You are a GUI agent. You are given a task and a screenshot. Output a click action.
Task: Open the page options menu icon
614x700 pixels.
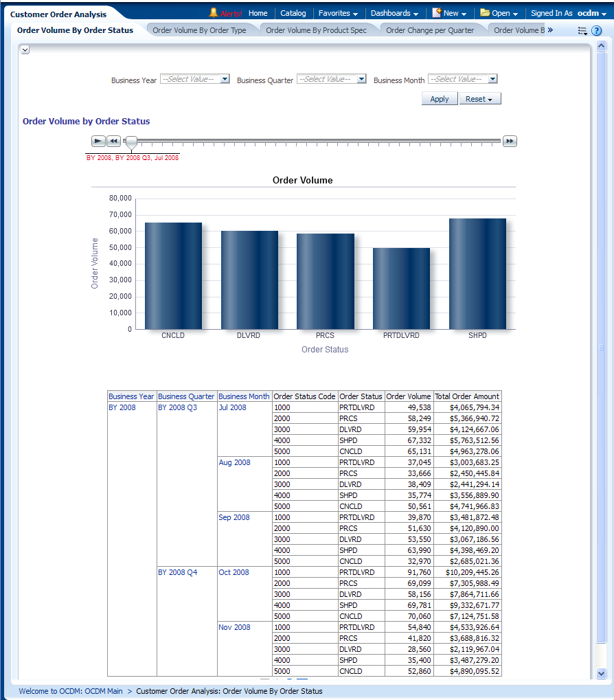point(582,31)
